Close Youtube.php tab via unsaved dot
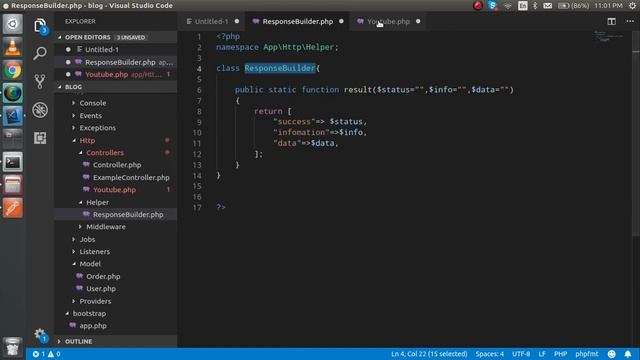This screenshot has width=640, height=360. 418,21
